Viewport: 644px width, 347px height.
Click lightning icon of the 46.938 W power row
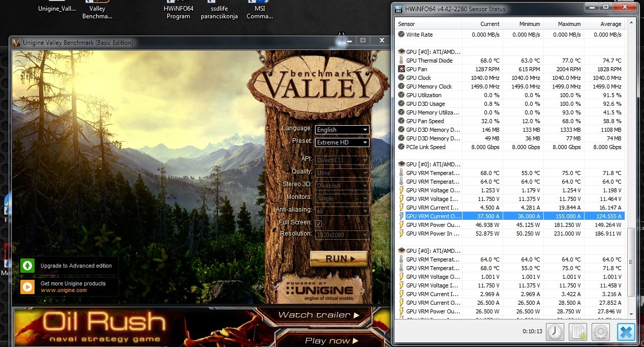401,225
